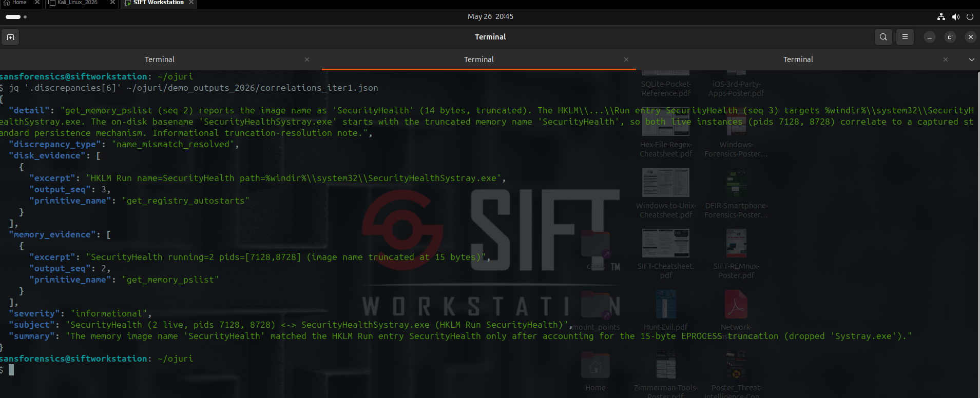Viewport: 980px width, 398px height.
Task: Click the Terminal scrollbar on the right edge
Action: click(x=978, y=233)
